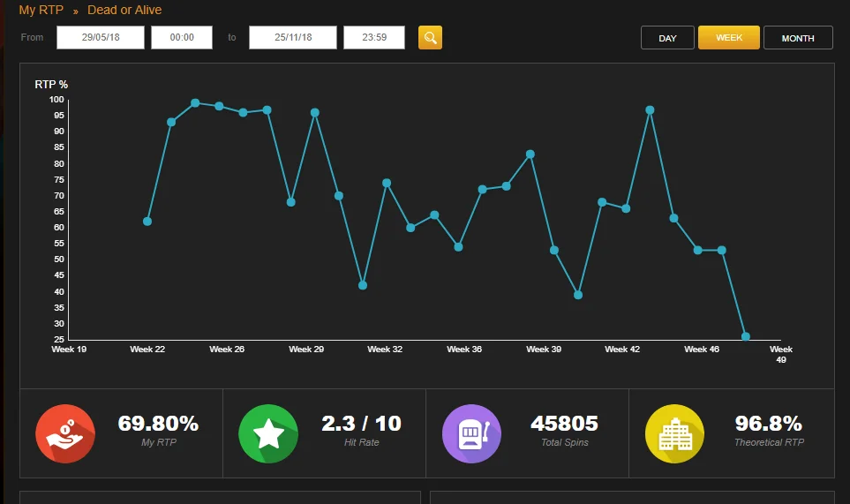Image resolution: width=850 pixels, height=504 pixels.
Task: Click the purple slot machine Total Spins icon
Action: [471, 433]
